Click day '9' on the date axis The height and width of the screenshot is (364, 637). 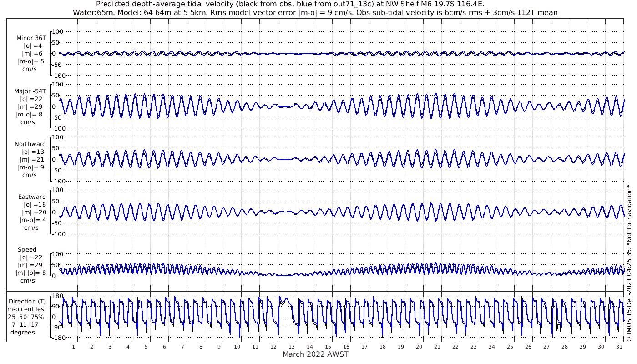[219, 346]
